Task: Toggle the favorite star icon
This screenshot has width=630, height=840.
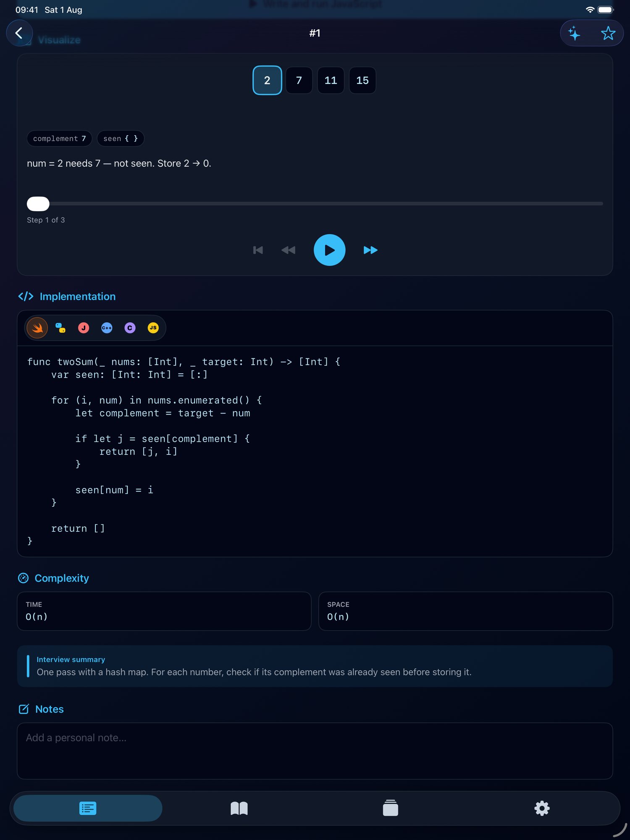Action: [x=608, y=33]
